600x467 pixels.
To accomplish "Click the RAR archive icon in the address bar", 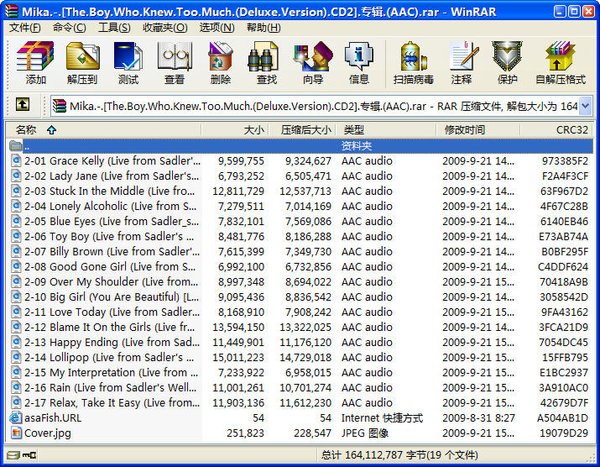I will (59, 106).
